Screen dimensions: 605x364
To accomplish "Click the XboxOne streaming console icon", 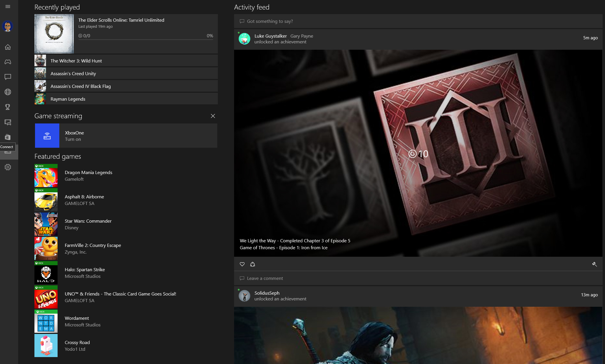I will (47, 136).
